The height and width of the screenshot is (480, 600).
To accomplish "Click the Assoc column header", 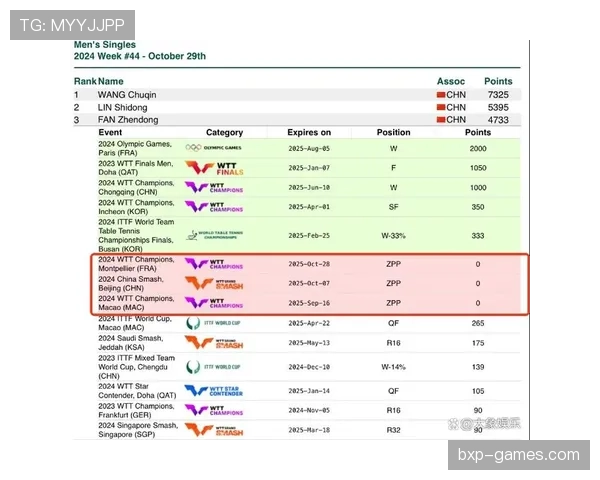I will pyautogui.click(x=451, y=81).
